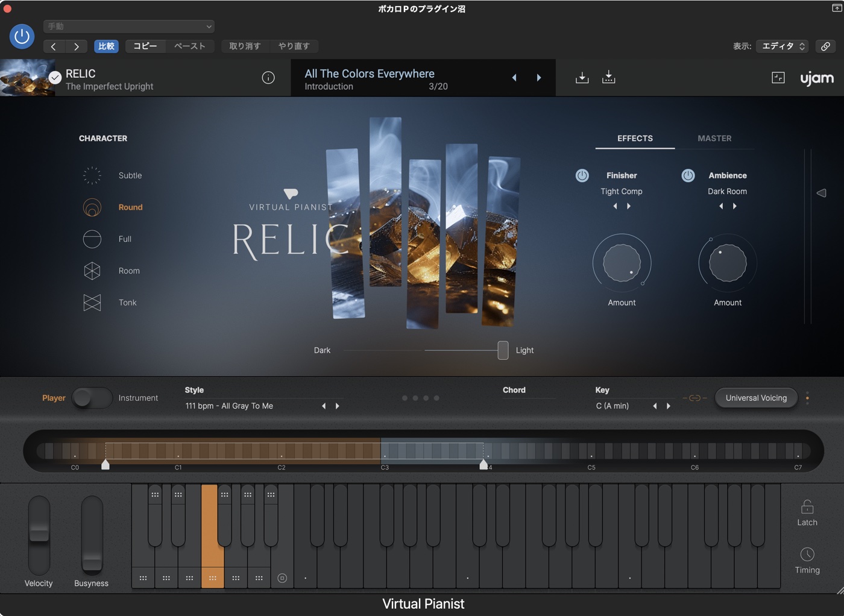Select next preset after All The Colors Everywhere
This screenshot has height=616, width=844.
539,78
